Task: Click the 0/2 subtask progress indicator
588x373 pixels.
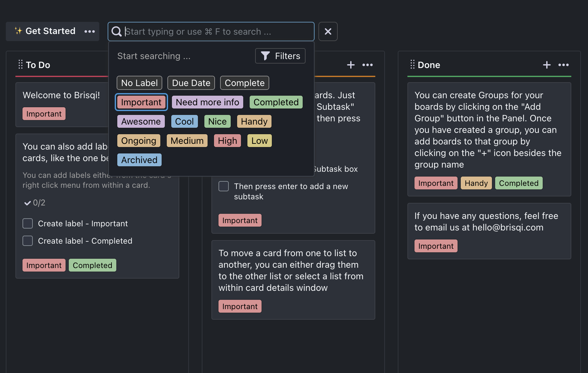Action: (x=35, y=203)
